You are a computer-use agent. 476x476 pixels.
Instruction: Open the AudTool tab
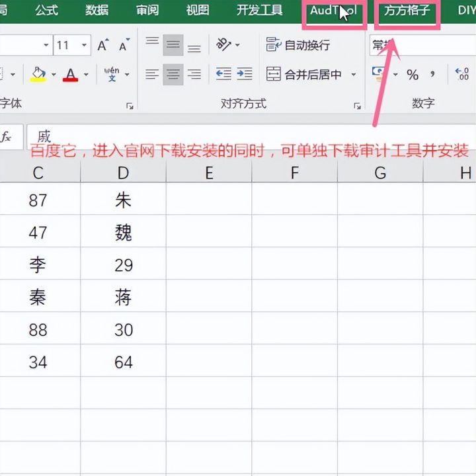point(333,11)
